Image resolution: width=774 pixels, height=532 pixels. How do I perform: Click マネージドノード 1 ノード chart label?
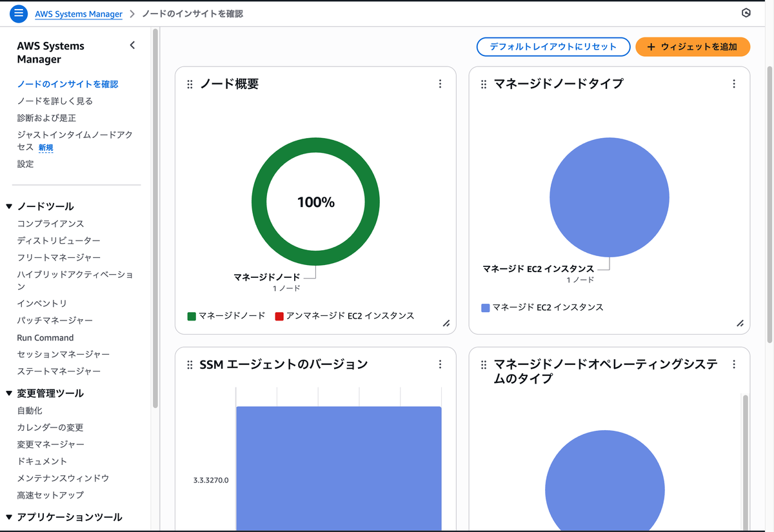[267, 282]
